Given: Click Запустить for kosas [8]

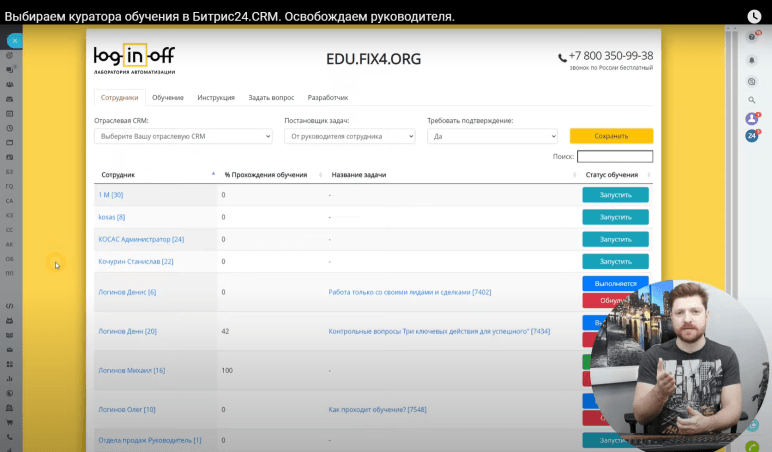Looking at the screenshot, I should (x=615, y=217).
